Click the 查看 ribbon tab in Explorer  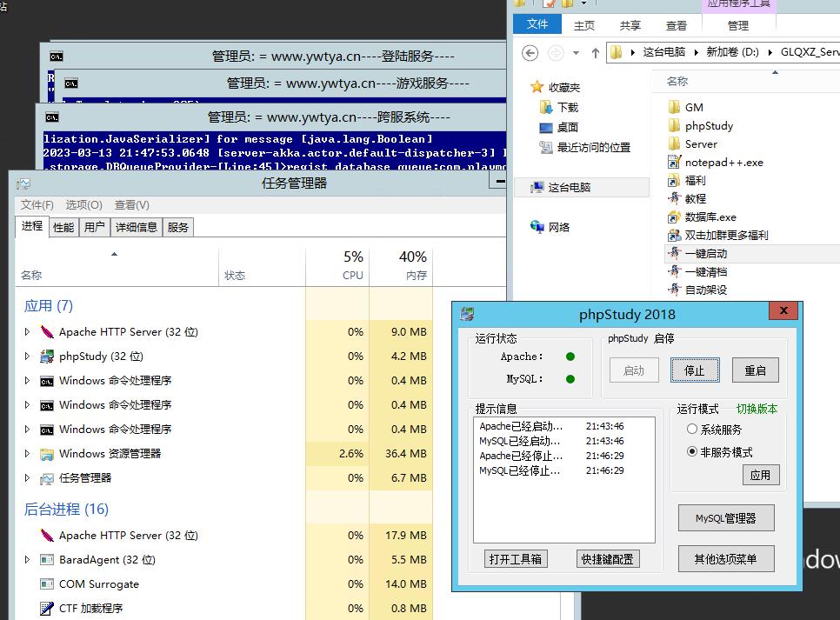(676, 25)
